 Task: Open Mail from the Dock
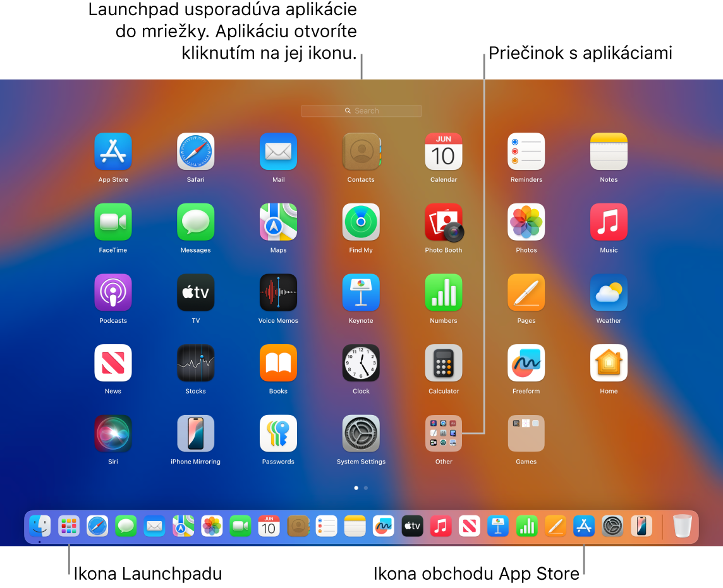[154, 526]
